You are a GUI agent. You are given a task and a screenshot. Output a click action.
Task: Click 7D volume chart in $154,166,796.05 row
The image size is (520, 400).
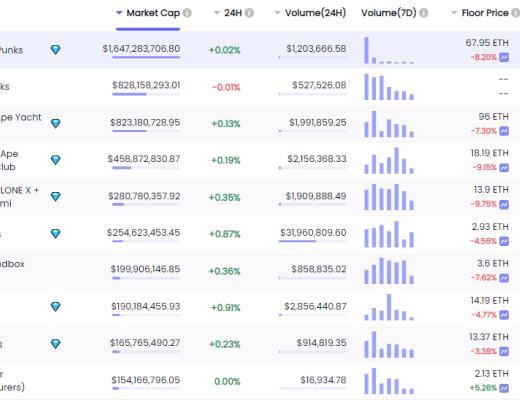(389, 381)
